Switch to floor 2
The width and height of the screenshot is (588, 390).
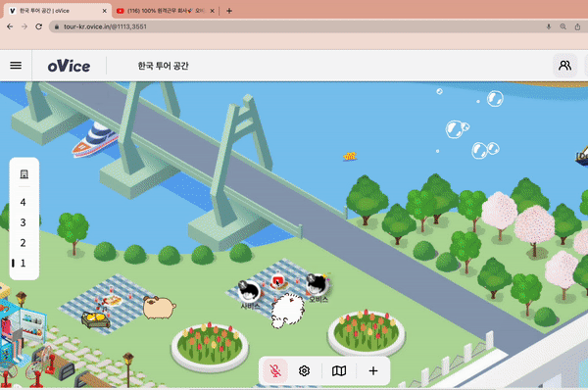pyautogui.click(x=23, y=243)
